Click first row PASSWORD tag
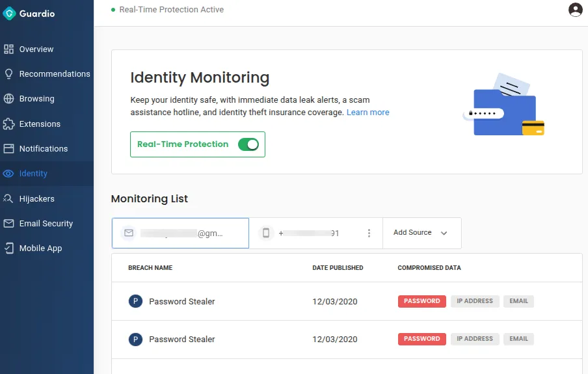 pyautogui.click(x=422, y=301)
